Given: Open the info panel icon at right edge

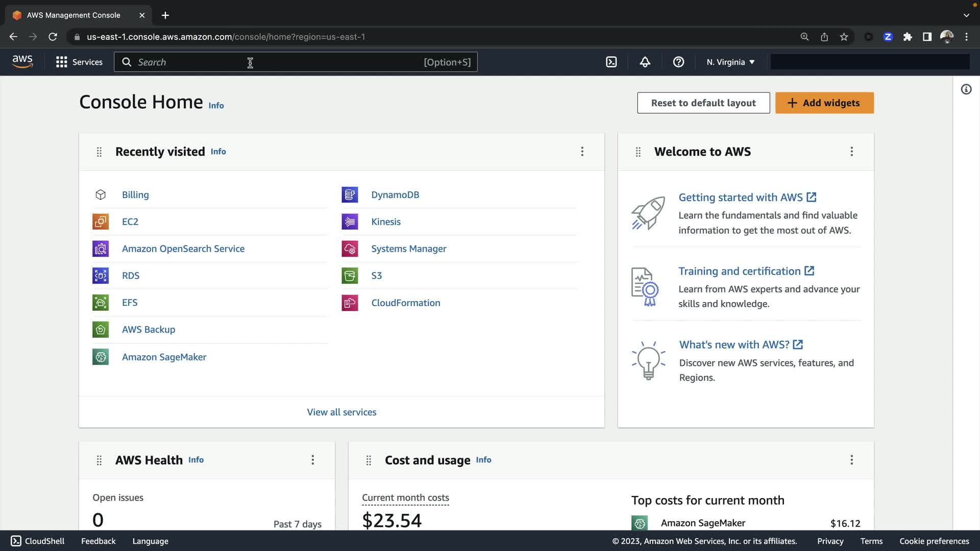Looking at the screenshot, I should pyautogui.click(x=966, y=89).
